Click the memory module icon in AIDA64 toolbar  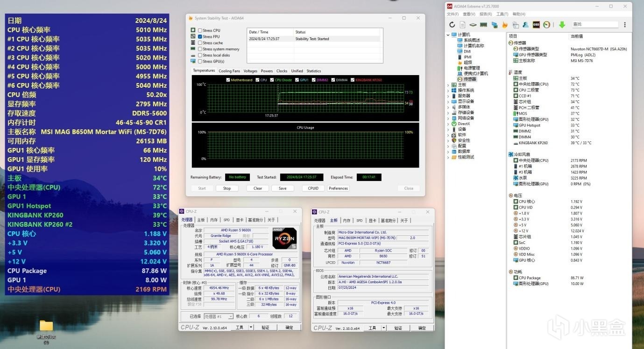tap(483, 25)
